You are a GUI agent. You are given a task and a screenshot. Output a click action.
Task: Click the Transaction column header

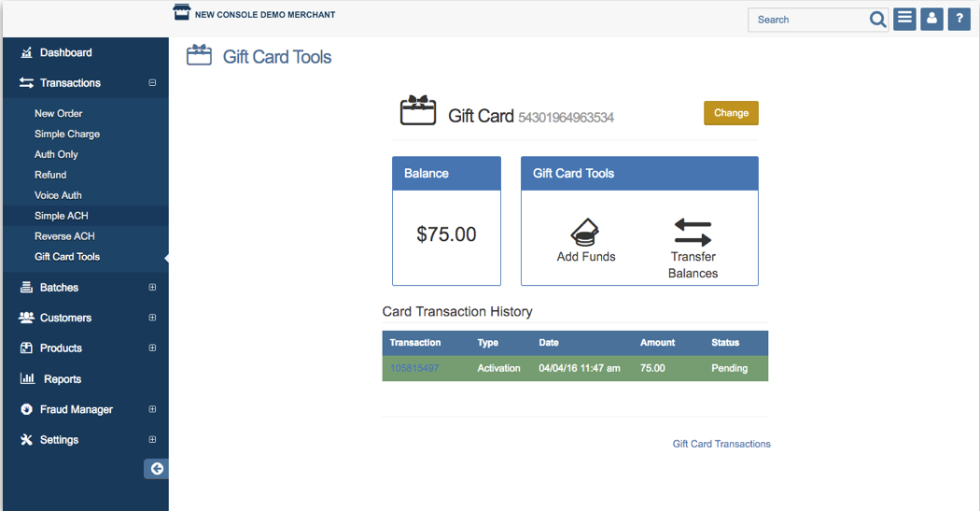coord(415,343)
